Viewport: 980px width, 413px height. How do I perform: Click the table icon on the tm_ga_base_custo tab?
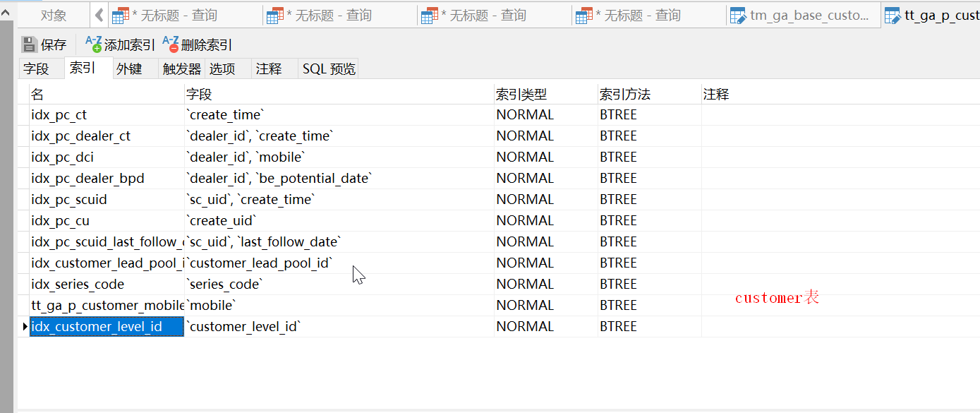tap(738, 16)
